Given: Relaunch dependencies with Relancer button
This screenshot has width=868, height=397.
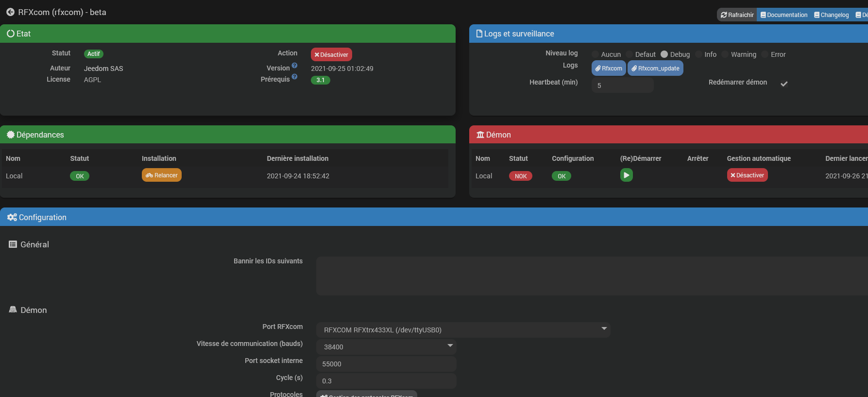Looking at the screenshot, I should point(162,175).
